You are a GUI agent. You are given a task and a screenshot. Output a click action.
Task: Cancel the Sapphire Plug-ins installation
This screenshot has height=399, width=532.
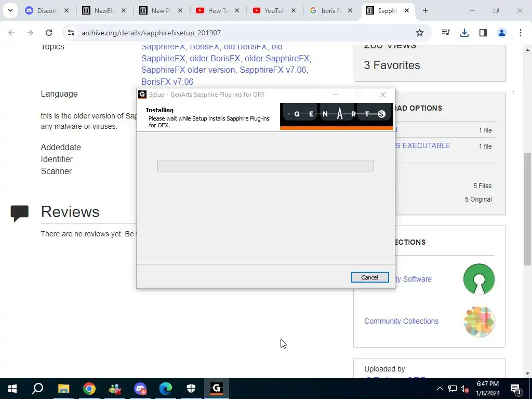(x=370, y=277)
